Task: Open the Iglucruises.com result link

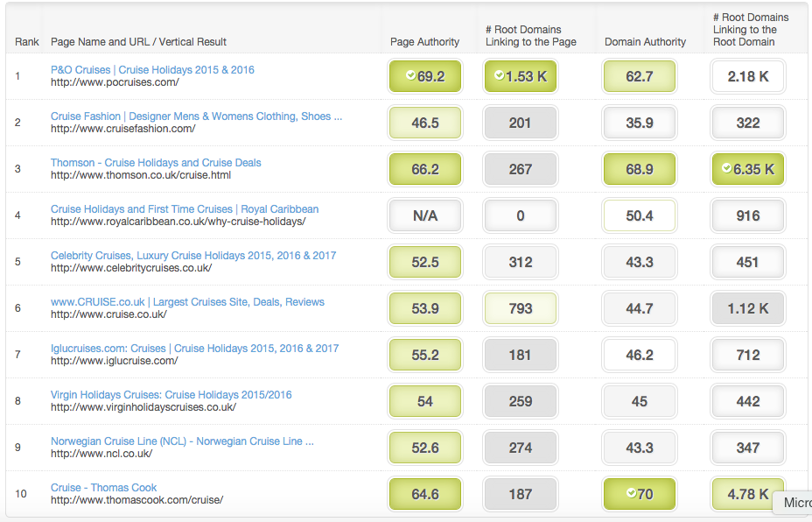Action: (194, 349)
